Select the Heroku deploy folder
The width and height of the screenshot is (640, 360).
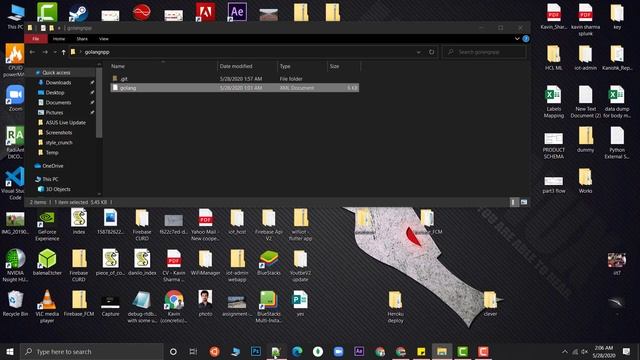395,307
